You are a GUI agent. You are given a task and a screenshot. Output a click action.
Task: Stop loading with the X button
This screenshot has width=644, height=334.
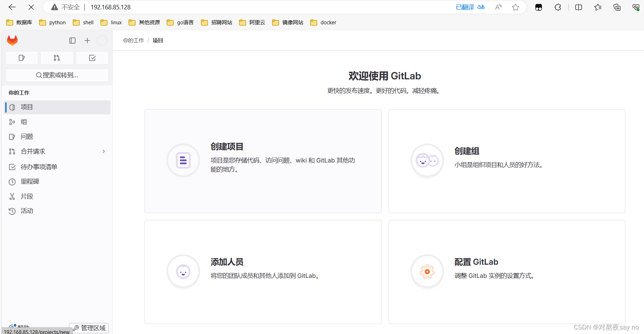coord(31,7)
